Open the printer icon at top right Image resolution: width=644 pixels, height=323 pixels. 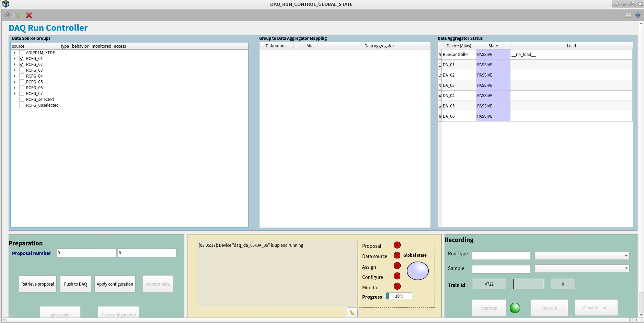tap(628, 15)
